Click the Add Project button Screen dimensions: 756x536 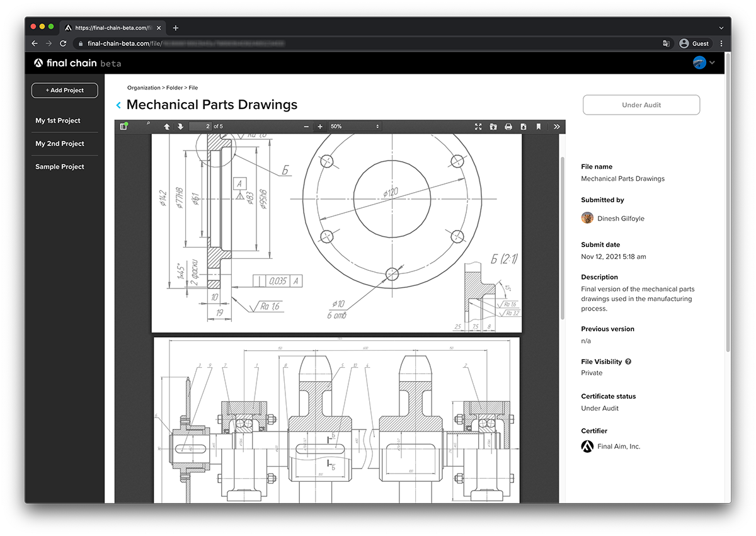click(x=65, y=90)
